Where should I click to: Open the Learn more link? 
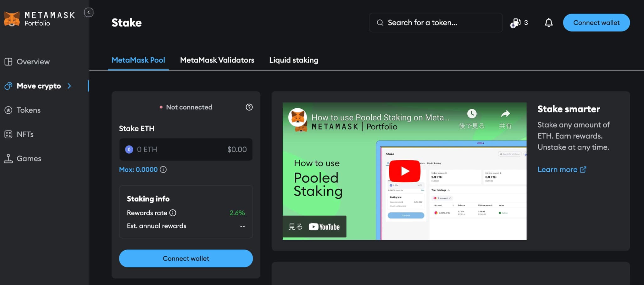pyautogui.click(x=562, y=169)
